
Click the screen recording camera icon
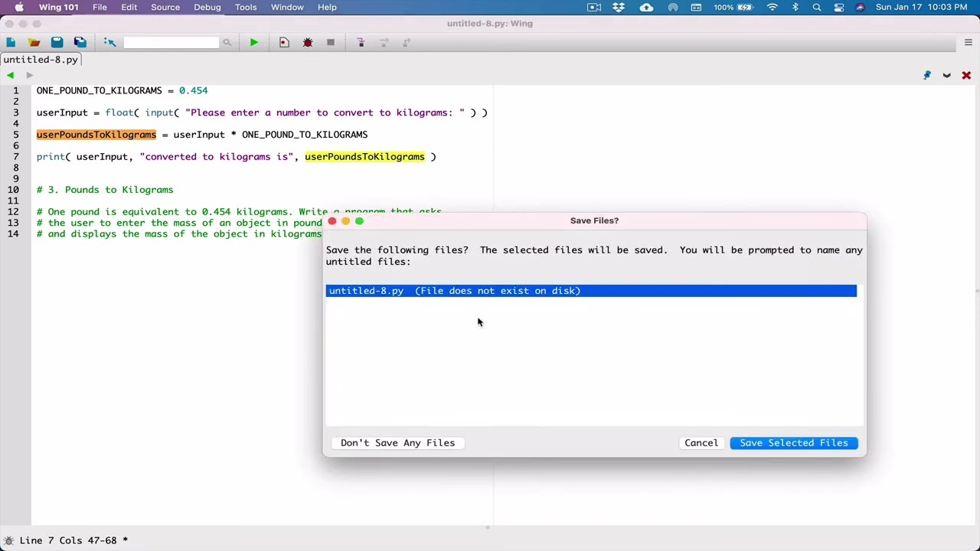click(594, 7)
